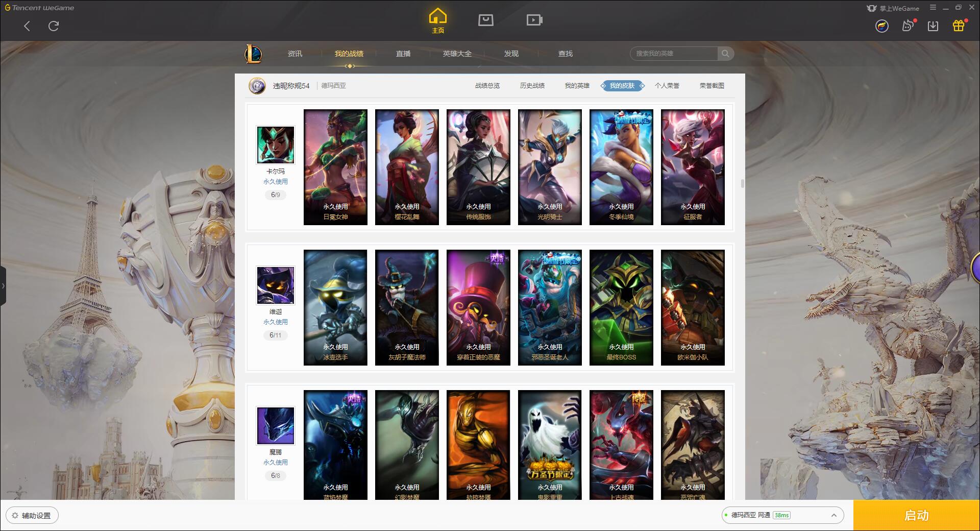Click the League of Legends logo

(253, 54)
